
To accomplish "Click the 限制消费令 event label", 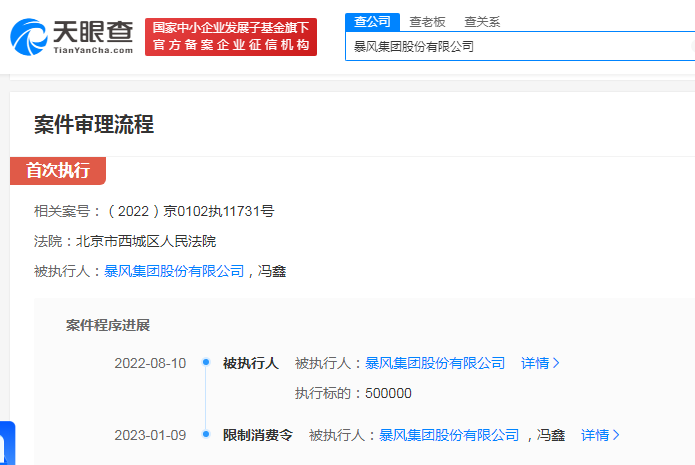I will (x=258, y=435).
